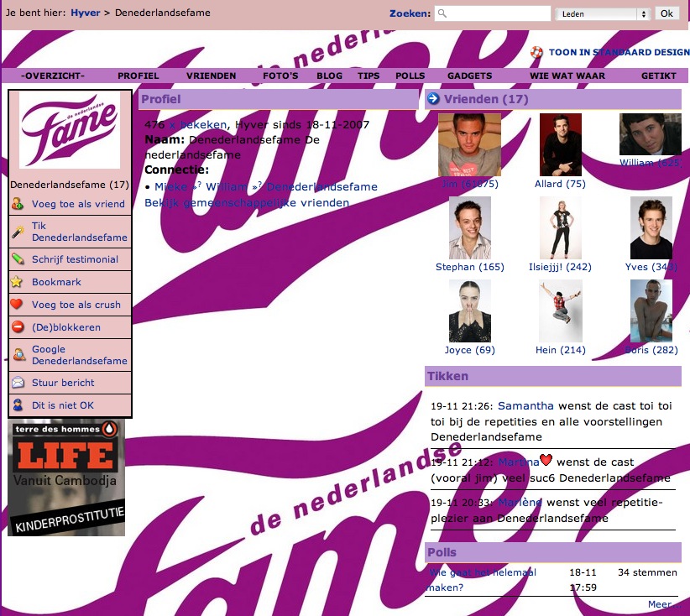This screenshot has width=690, height=616.
Task: Open Jim's friend photo
Action: point(469,144)
